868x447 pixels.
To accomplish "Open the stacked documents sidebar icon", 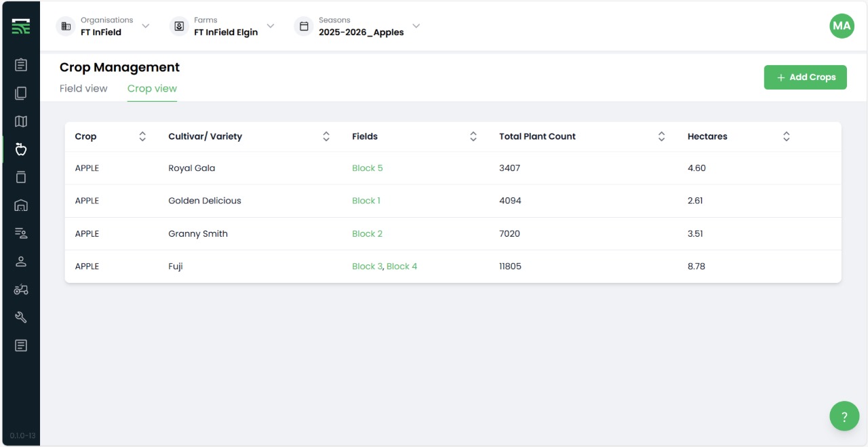I will (x=21, y=93).
